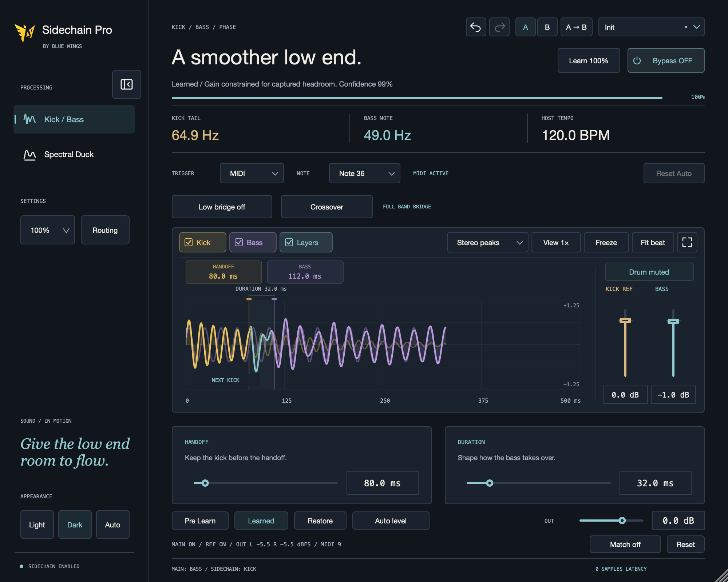Click the redo arrow icon

[x=499, y=27]
